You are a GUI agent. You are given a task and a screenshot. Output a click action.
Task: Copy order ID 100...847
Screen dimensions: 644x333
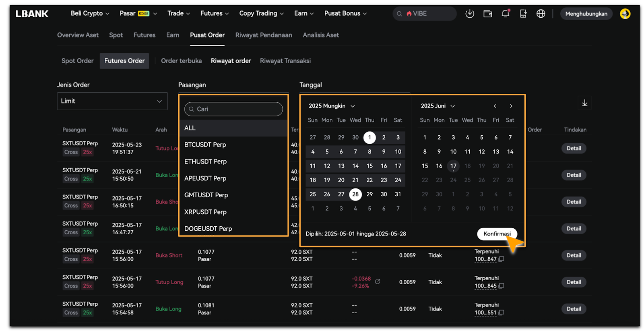[502, 259]
